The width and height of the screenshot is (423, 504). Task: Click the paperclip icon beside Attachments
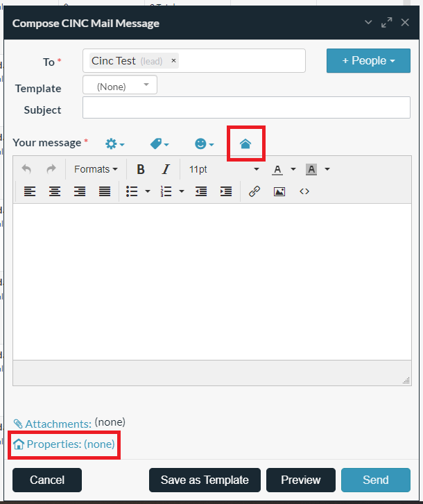[x=18, y=424]
